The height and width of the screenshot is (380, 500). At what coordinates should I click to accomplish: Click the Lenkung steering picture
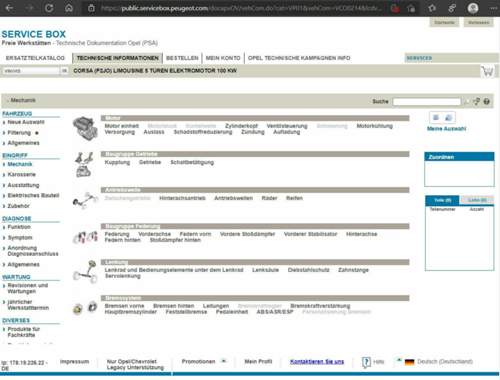point(85,272)
